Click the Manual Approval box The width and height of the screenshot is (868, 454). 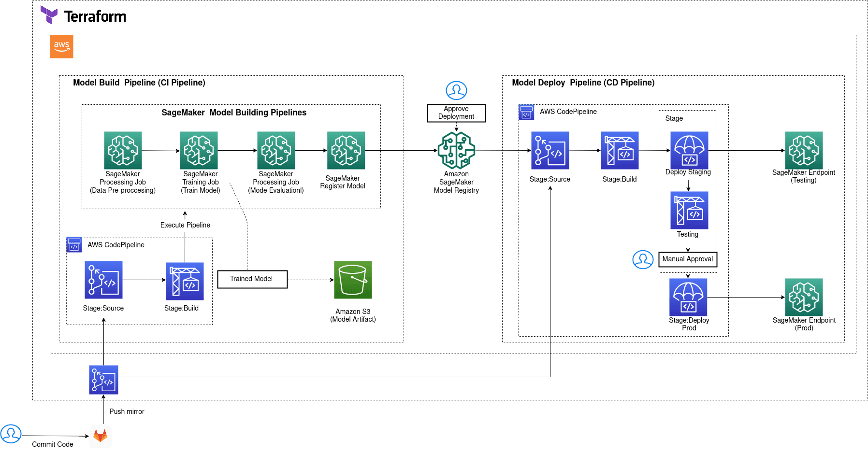(x=687, y=259)
